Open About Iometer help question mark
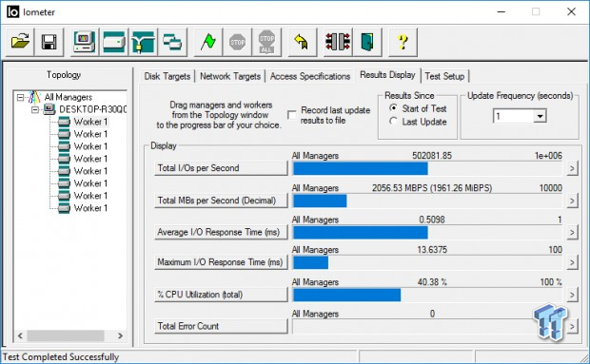Screen dimensions: 590x364 [403, 42]
